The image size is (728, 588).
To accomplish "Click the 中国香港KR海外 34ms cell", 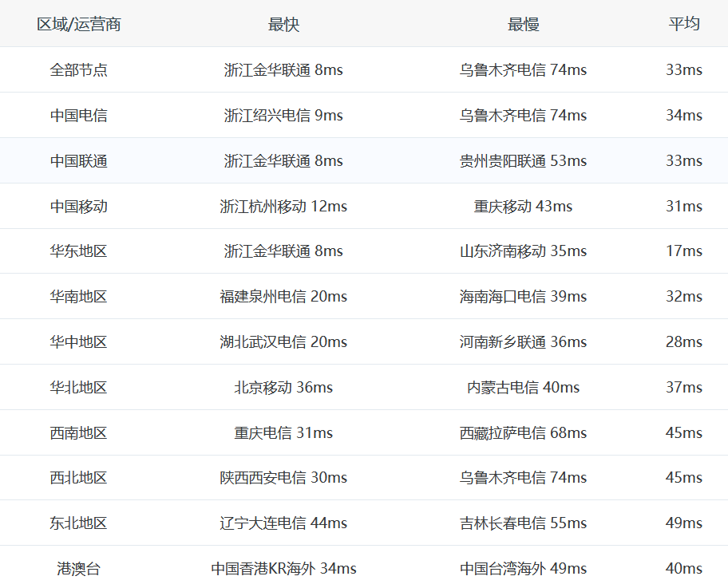I will point(283,569).
